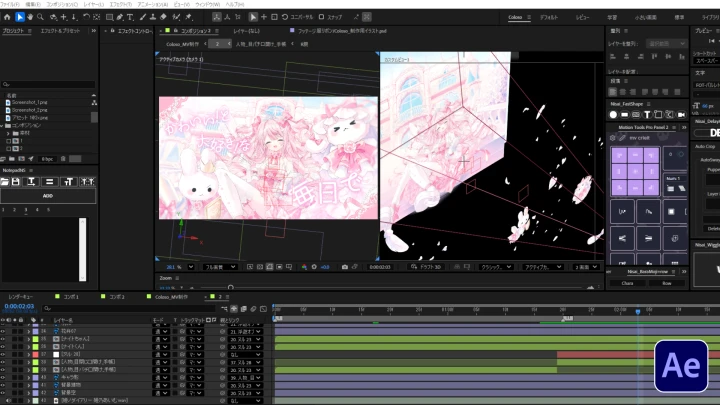720x405 pixels.
Task: Toggle solo switch on layer 36
Action: (15, 347)
